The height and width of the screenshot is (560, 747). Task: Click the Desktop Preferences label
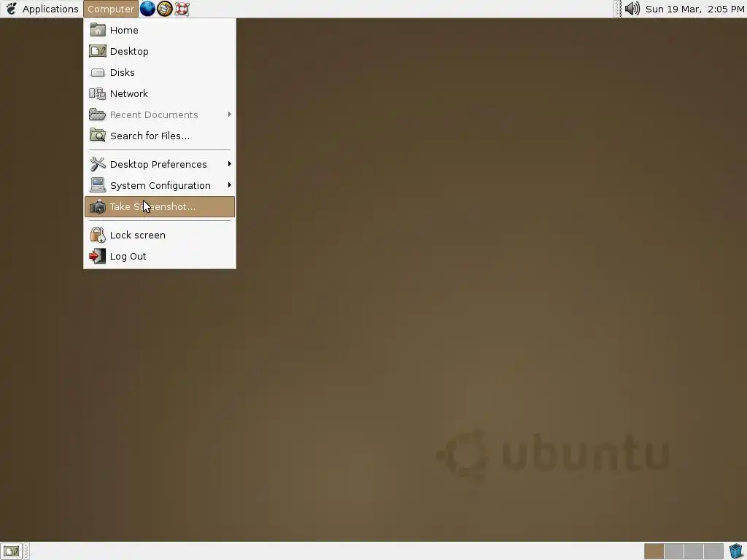coord(158,164)
